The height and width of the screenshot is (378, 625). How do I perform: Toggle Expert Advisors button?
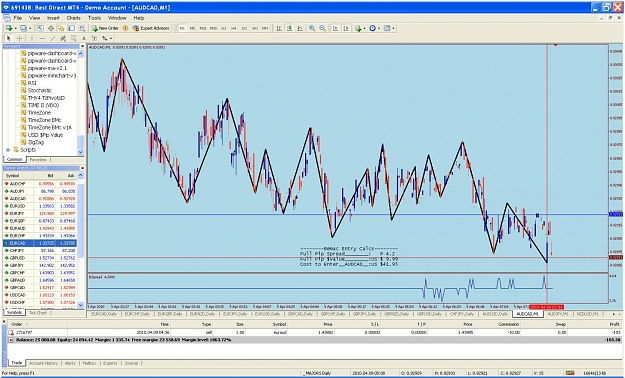coord(151,28)
